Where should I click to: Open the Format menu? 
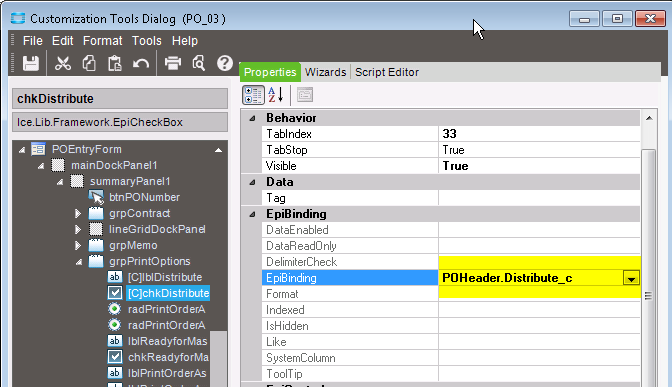click(102, 41)
